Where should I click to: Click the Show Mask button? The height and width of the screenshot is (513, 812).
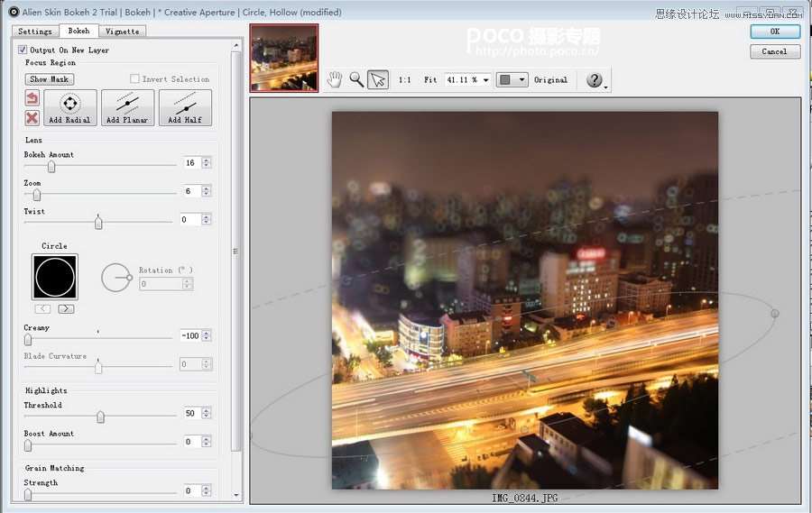click(50, 79)
